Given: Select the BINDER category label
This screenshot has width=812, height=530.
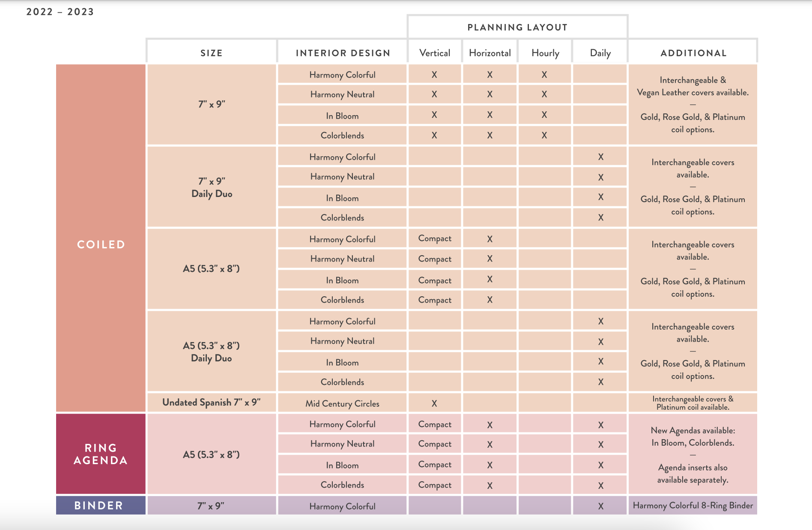Looking at the screenshot, I should [101, 505].
